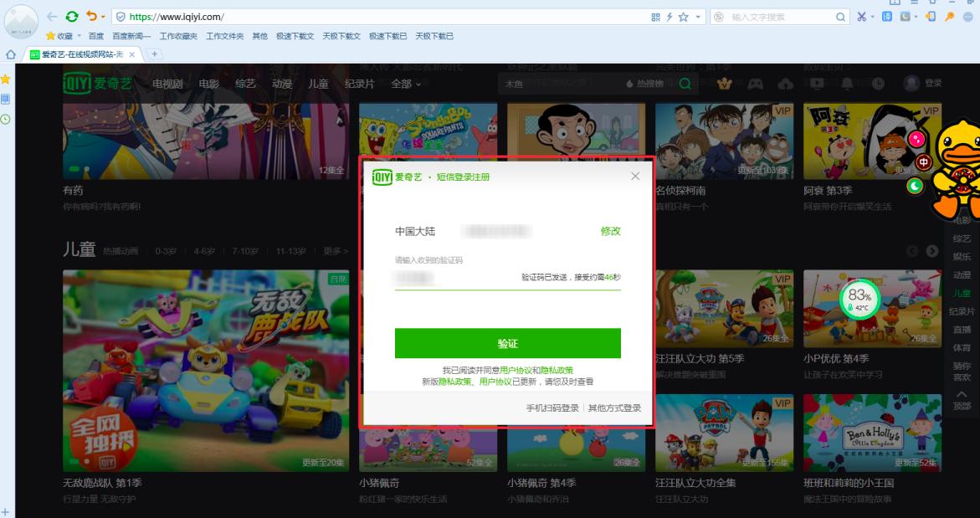Image resolution: width=980 pixels, height=518 pixels.
Task: Click 其他方式登录 link in dialog footer
Action: pyautogui.click(x=614, y=408)
